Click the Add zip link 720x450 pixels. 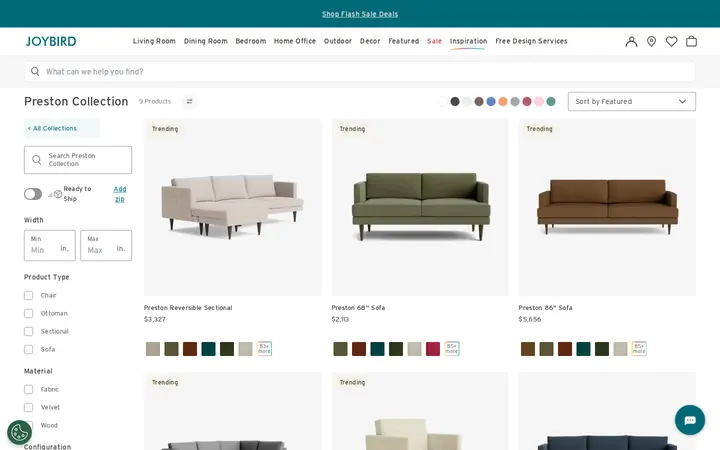tap(119, 194)
